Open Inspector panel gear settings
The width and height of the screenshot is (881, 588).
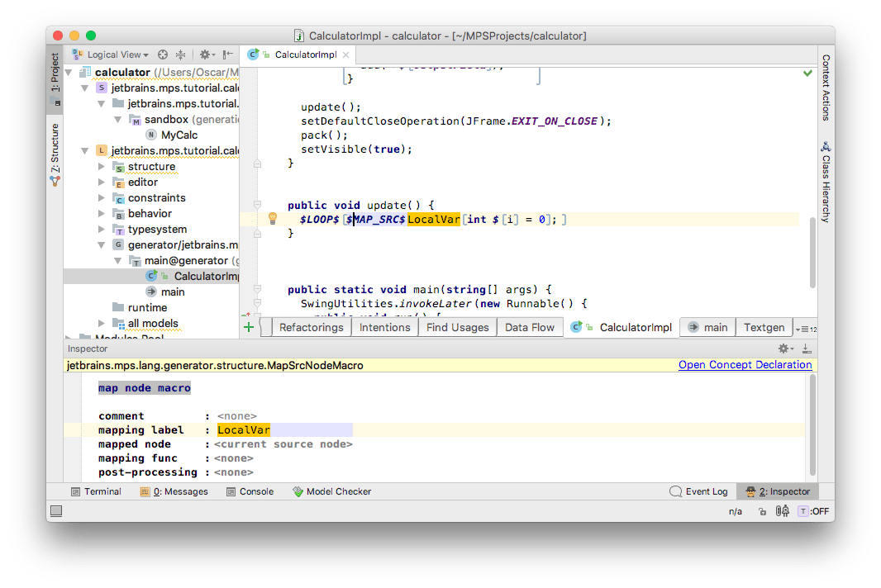point(783,349)
